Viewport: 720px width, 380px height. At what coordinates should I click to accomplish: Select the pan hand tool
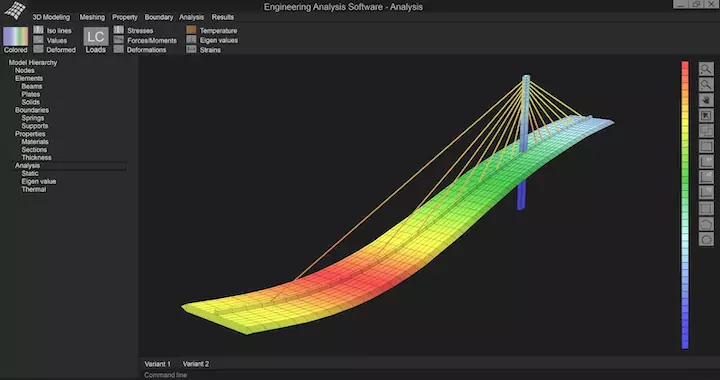(706, 100)
